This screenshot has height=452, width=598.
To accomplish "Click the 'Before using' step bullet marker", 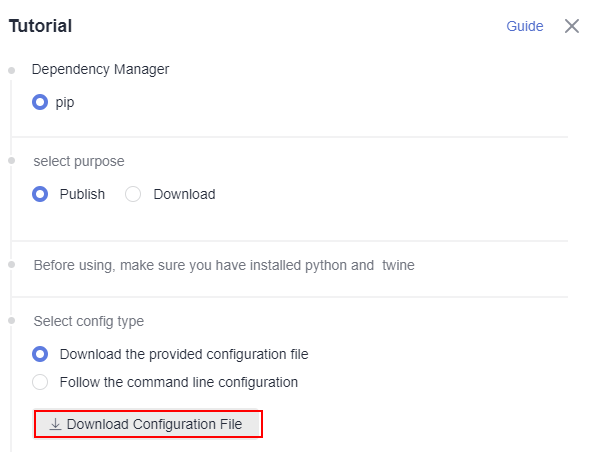I will pyautogui.click(x=11, y=264).
